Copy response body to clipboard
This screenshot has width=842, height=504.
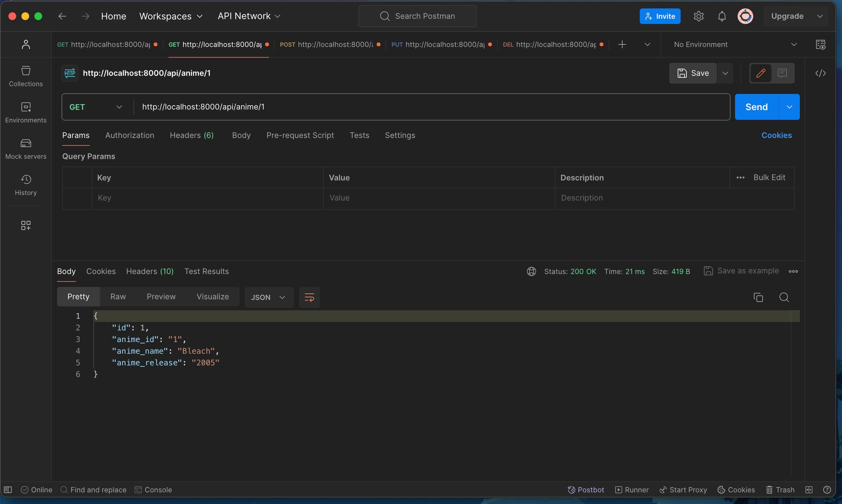(758, 297)
